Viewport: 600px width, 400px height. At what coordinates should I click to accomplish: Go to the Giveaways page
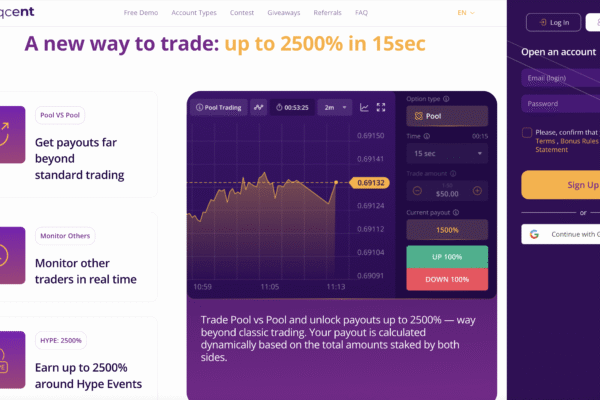(284, 13)
